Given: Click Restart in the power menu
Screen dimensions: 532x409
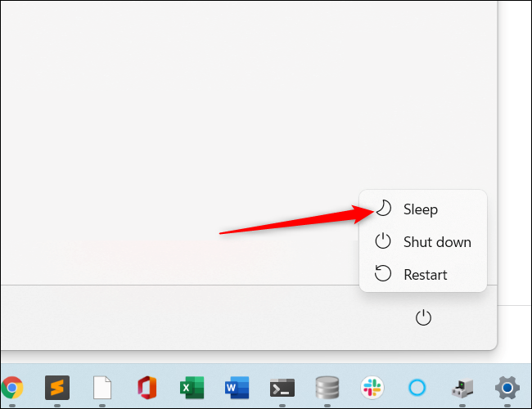Looking at the screenshot, I should click(426, 275).
